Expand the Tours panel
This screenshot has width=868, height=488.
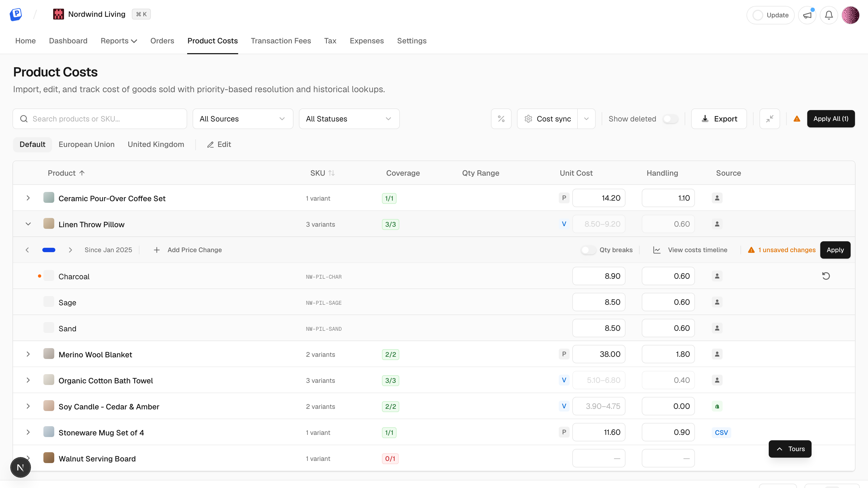790,449
